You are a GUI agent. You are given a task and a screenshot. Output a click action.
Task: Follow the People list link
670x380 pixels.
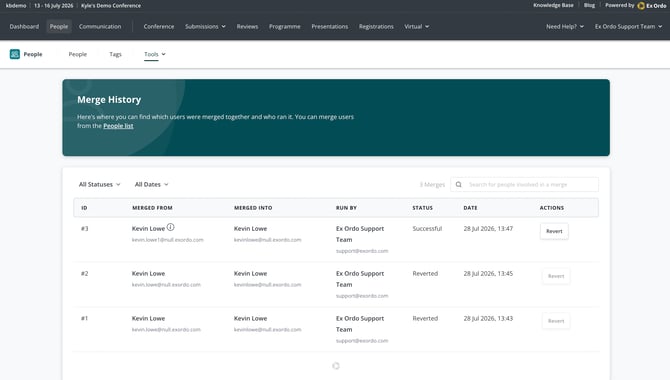pos(118,126)
